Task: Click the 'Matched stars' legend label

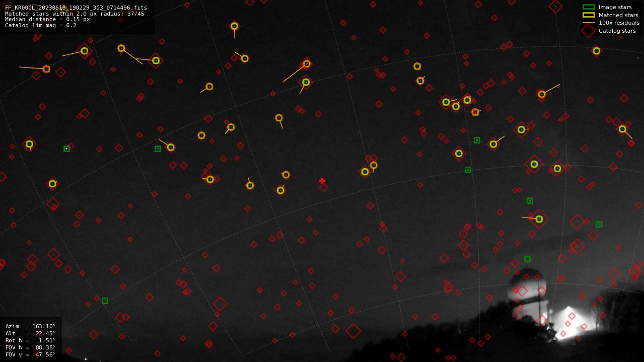Action: 618,15
